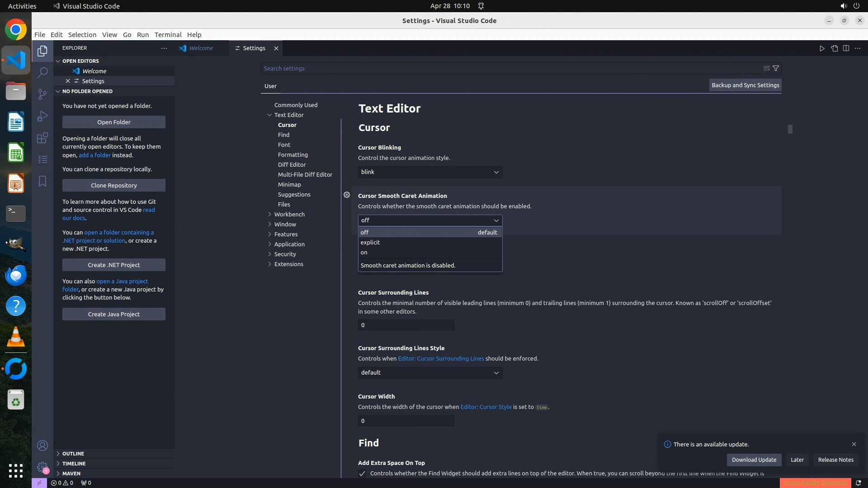Click the Accounts icon in activity bar
The width and height of the screenshot is (868, 488).
tap(42, 446)
